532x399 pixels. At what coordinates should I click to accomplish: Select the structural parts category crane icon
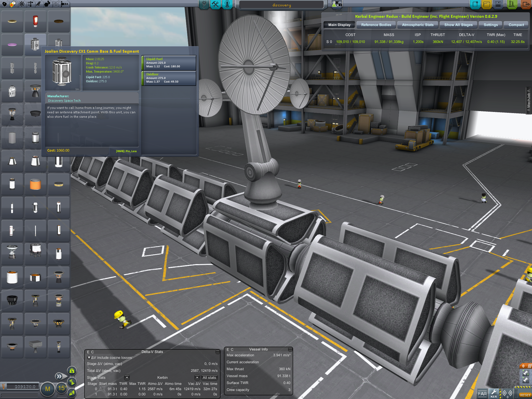tap(30, 4)
